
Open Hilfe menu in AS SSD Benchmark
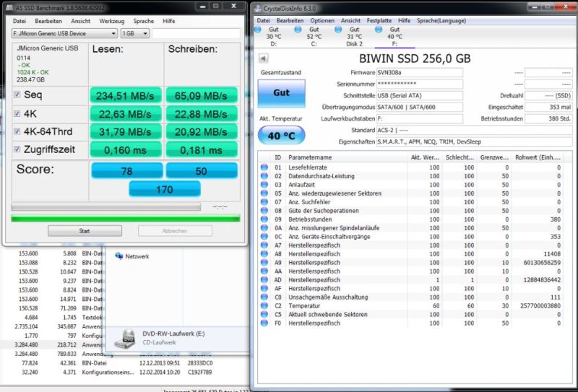tap(169, 21)
